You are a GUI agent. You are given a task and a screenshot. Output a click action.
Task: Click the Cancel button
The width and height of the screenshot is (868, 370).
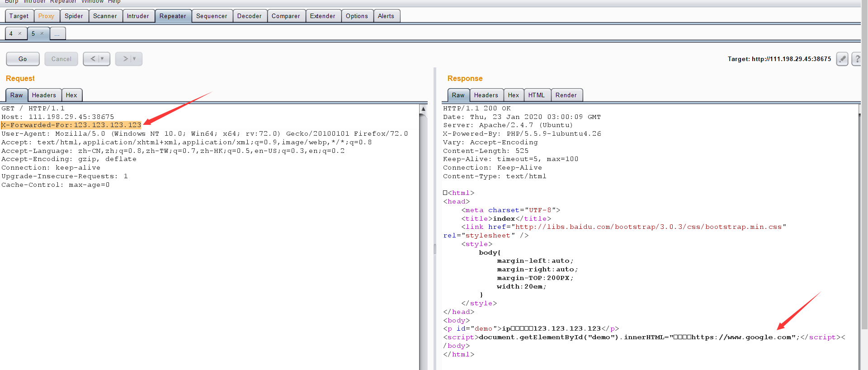tap(61, 59)
